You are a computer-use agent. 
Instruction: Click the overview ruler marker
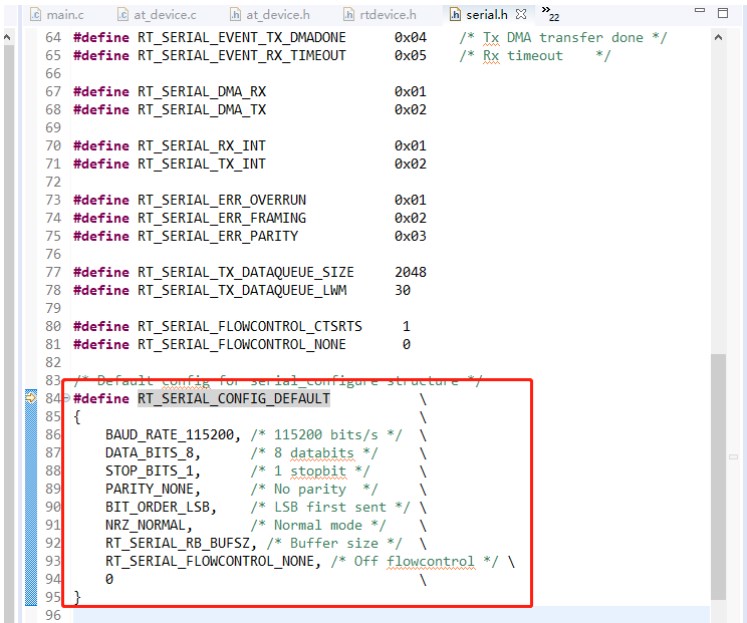(734, 457)
